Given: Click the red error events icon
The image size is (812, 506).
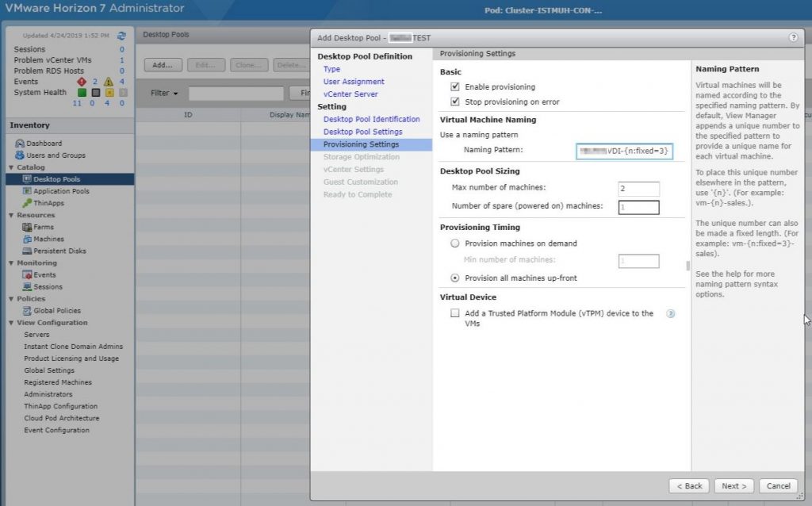Looking at the screenshot, I should coord(82,82).
